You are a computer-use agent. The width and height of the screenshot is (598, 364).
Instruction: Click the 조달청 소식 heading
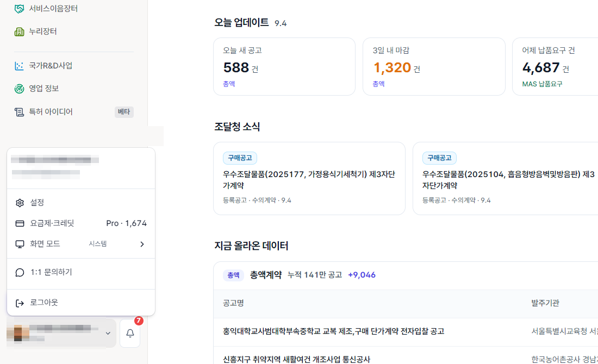click(x=237, y=127)
